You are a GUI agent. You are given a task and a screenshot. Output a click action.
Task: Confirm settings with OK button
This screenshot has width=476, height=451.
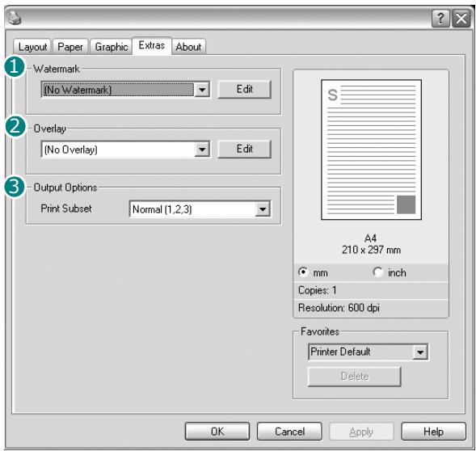tap(217, 432)
